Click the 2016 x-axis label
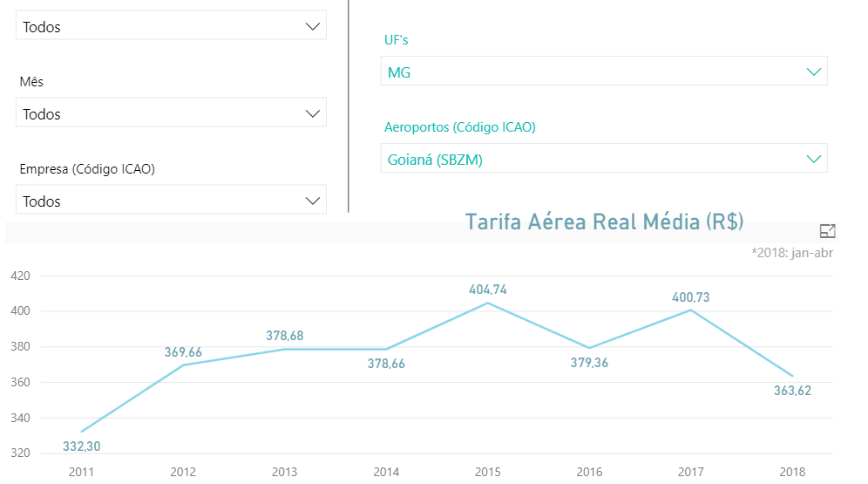The width and height of the screenshot is (868, 484). [589, 472]
